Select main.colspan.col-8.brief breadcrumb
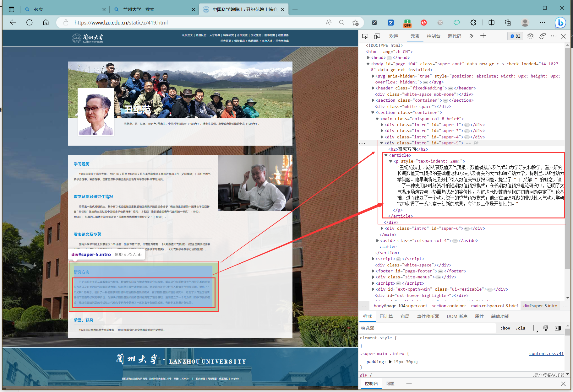Viewport: 573px width, 392px height. [494, 306]
